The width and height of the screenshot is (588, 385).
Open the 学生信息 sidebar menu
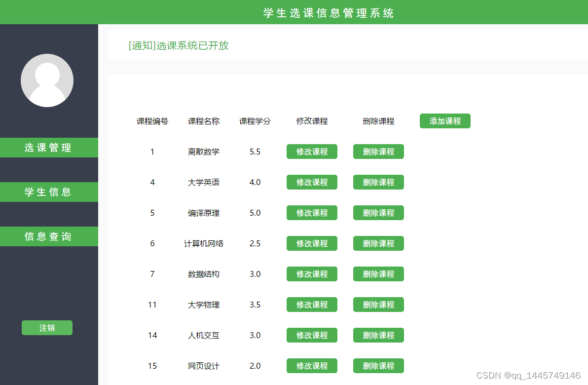pos(49,192)
